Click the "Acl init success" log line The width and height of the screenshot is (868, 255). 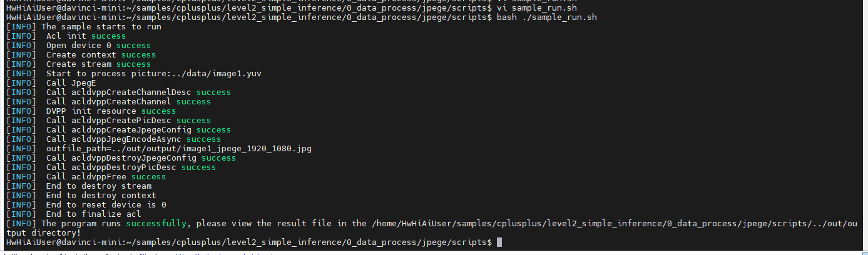86,36
